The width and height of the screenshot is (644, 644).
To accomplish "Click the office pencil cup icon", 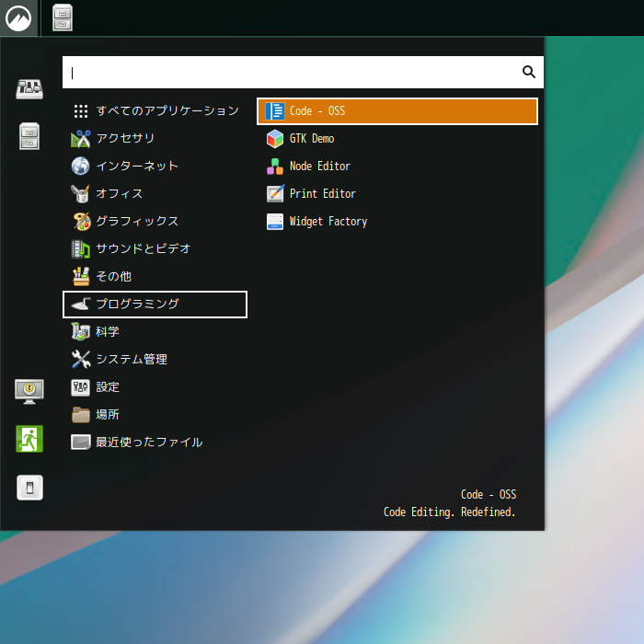I will pos(81,194).
